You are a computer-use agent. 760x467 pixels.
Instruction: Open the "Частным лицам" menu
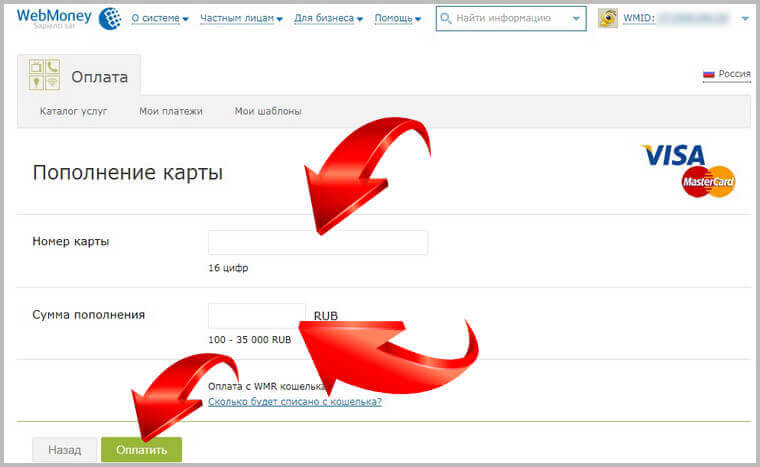[x=241, y=18]
